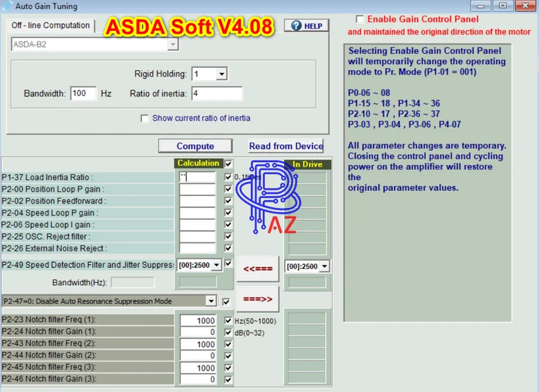Click P2-43 Notch filter Freq (2) field
The height and width of the screenshot is (392, 539).
coord(198,344)
